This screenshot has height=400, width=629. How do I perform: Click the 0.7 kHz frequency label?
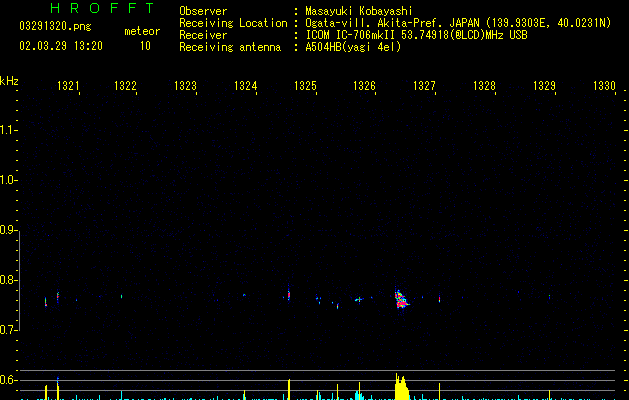click(8, 330)
